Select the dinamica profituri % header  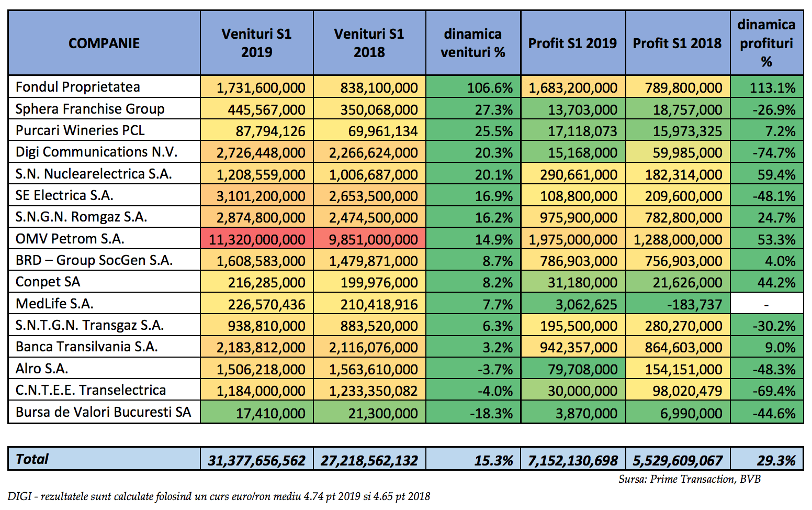point(766,43)
